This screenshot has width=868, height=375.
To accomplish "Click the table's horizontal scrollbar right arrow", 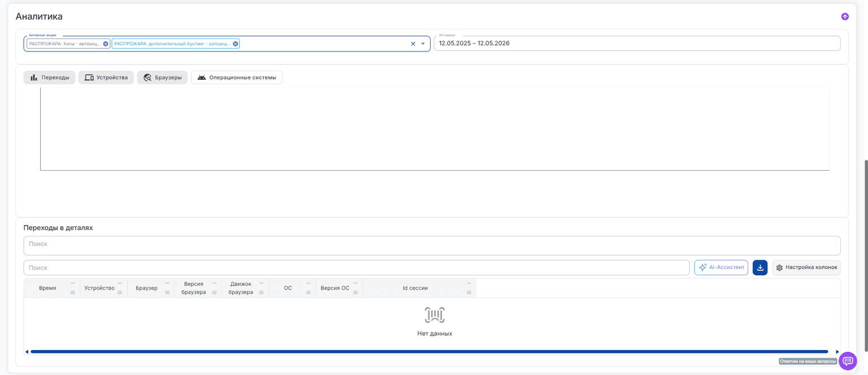I will tap(837, 352).
